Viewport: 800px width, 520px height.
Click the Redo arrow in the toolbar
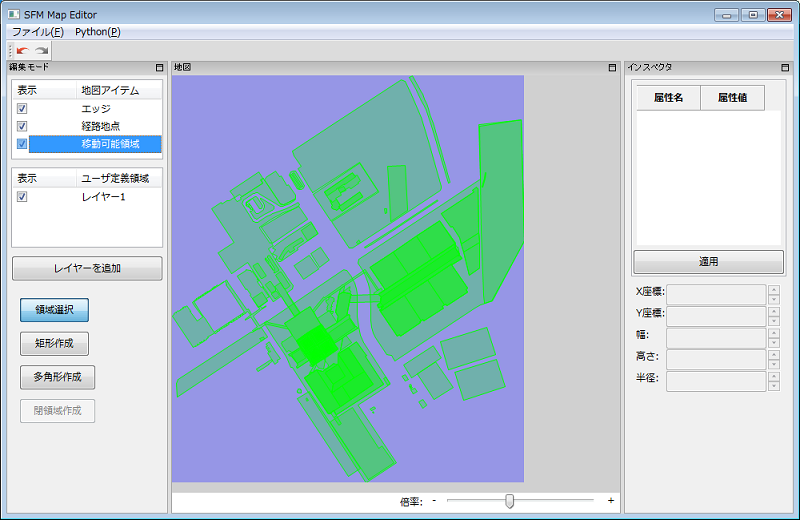pos(41,50)
